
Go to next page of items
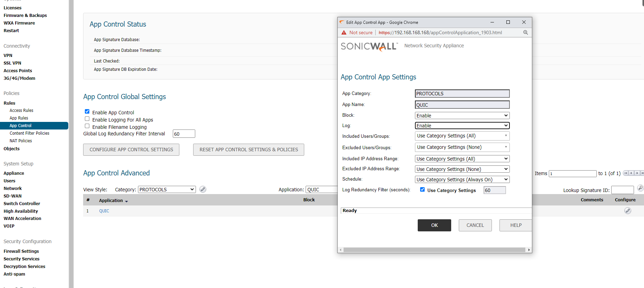pyautogui.click(x=637, y=173)
